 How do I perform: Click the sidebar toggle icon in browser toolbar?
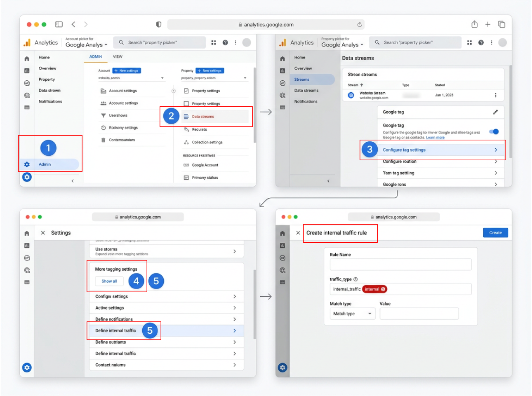[x=59, y=24]
